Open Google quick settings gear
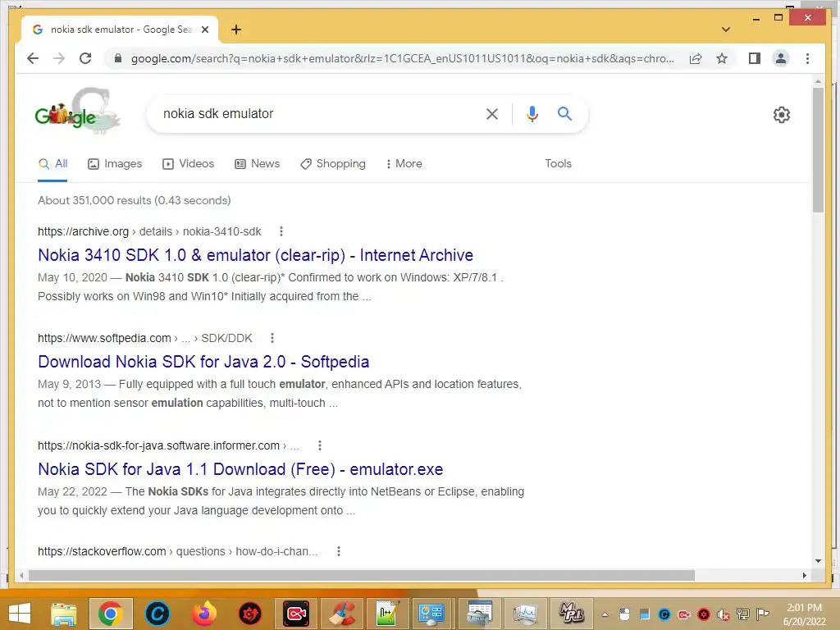840x630 pixels. [781, 115]
